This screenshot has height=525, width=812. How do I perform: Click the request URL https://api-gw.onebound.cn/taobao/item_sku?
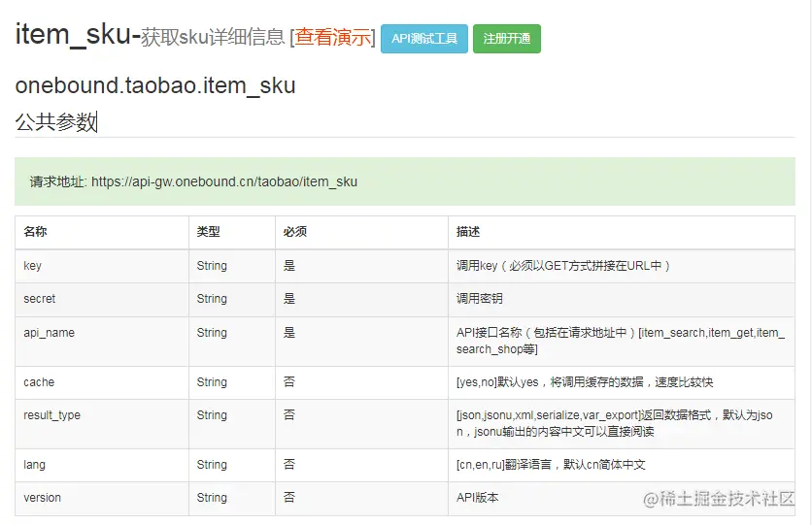click(224, 182)
